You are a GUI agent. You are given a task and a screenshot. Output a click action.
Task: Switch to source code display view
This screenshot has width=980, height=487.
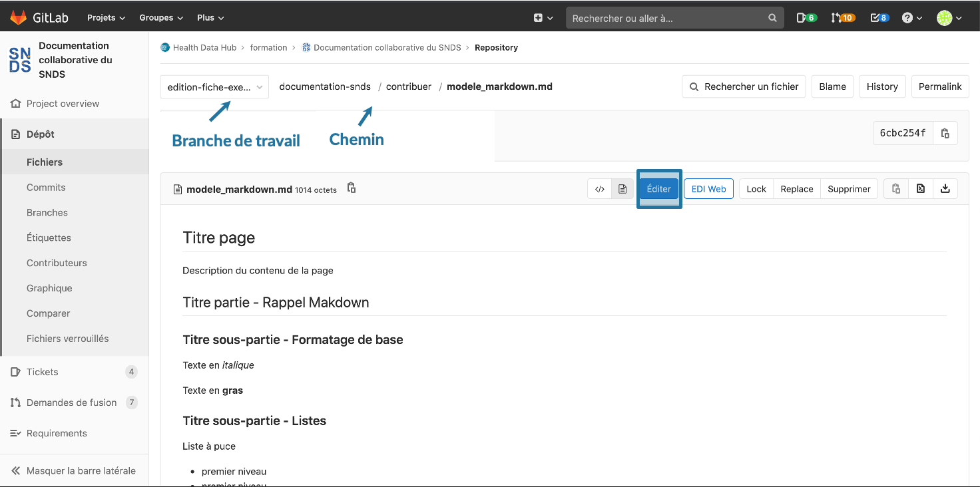coord(599,189)
